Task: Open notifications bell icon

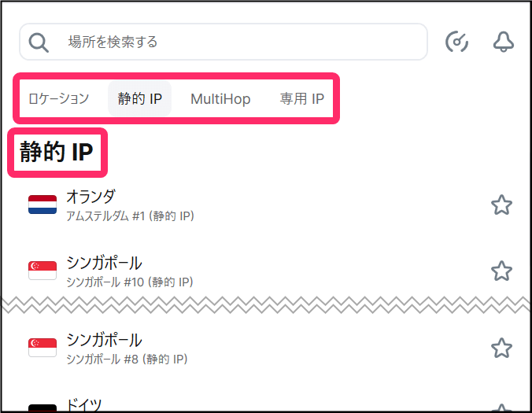Action: 503,42
